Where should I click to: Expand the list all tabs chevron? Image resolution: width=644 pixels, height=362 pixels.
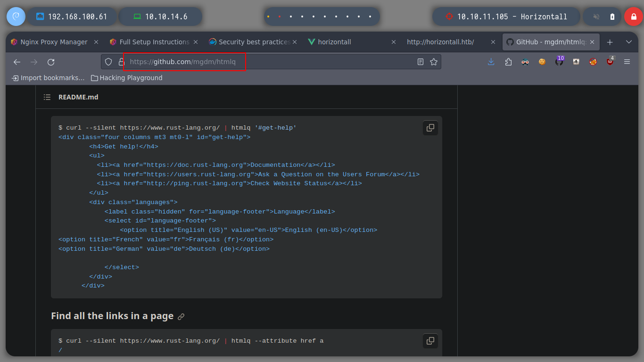pos(628,42)
